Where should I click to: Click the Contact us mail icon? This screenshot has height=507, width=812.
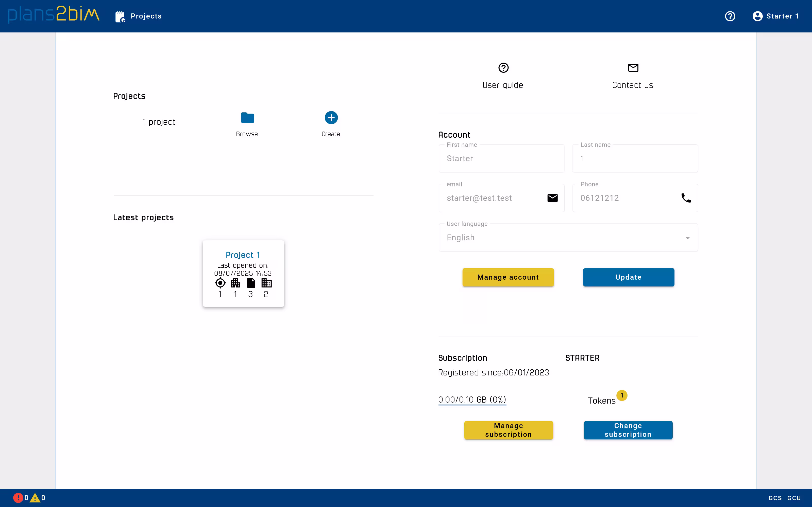coord(633,67)
